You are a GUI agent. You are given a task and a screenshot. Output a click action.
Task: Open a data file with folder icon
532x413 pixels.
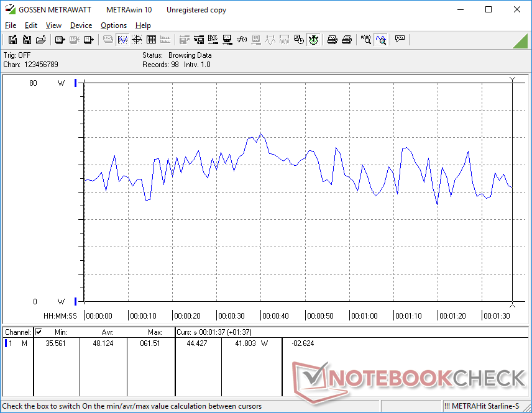click(x=41, y=40)
